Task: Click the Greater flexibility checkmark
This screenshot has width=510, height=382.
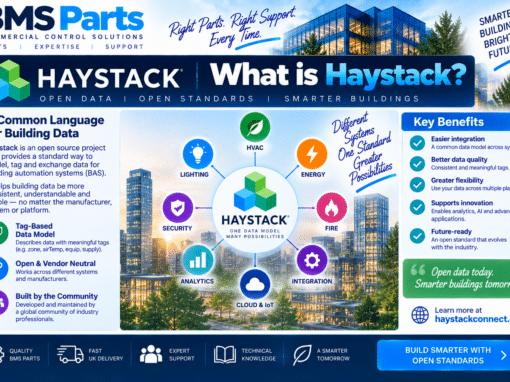Action: (417, 184)
